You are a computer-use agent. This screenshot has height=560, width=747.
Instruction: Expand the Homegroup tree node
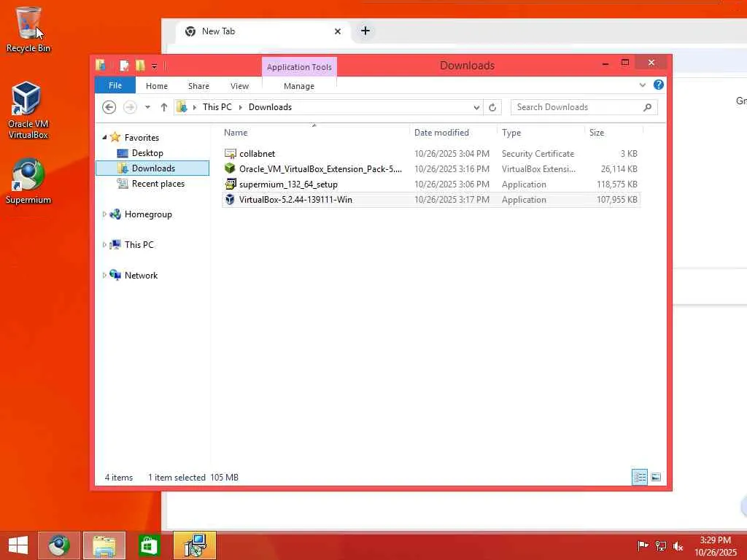104,214
